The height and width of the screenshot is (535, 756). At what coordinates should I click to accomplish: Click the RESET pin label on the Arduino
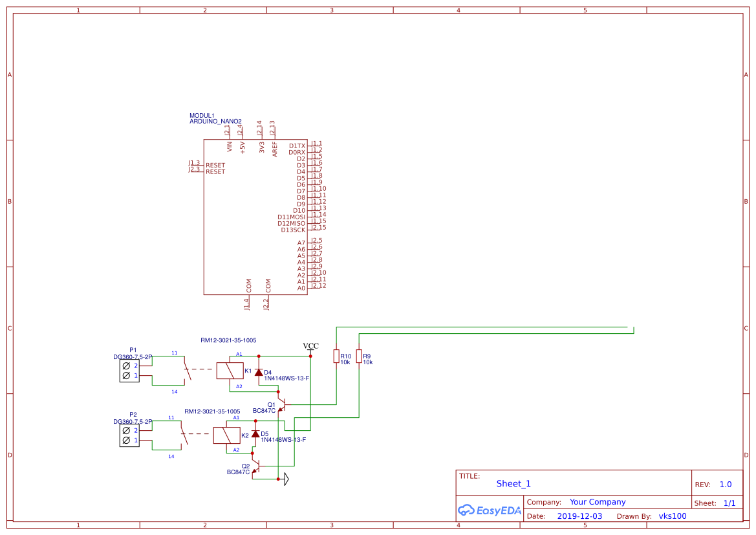tap(215, 166)
